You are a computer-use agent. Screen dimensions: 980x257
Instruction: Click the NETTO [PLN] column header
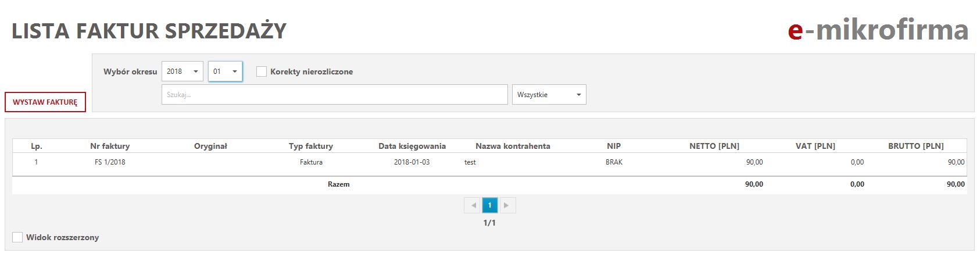714,146
